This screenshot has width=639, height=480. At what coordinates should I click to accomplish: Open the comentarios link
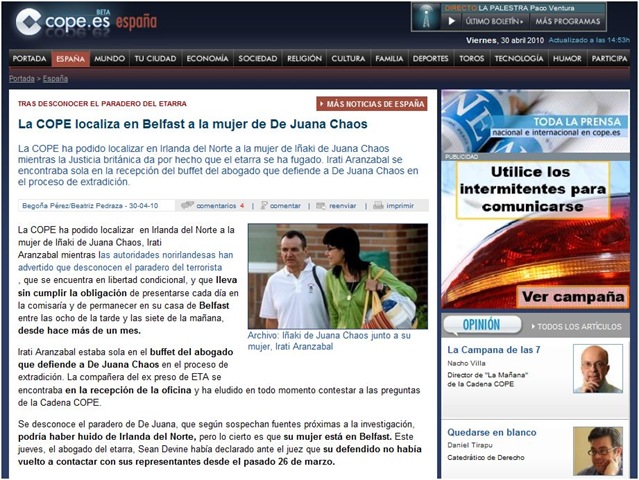tap(216, 206)
